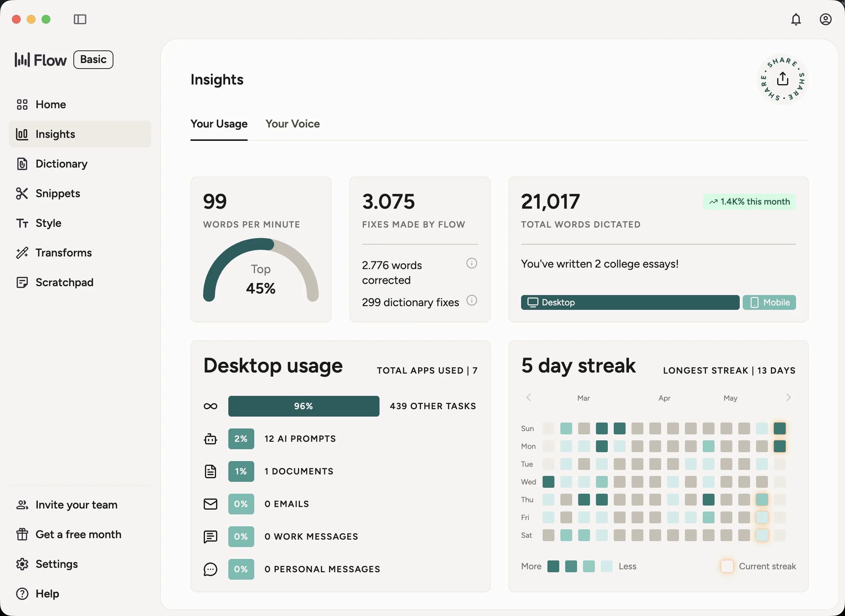Viewport: 845px width, 616px height.
Task: Click the AI prompts robot icon
Action: [x=210, y=439]
